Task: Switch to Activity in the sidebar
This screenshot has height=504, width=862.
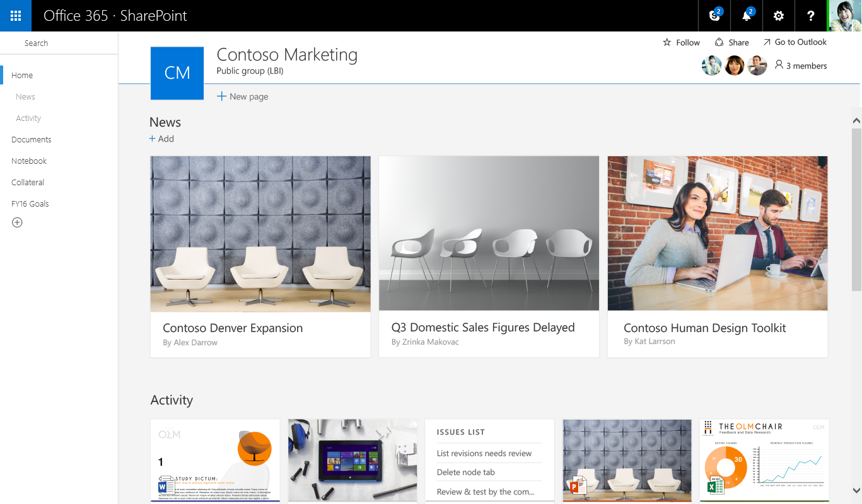Action: [x=28, y=118]
